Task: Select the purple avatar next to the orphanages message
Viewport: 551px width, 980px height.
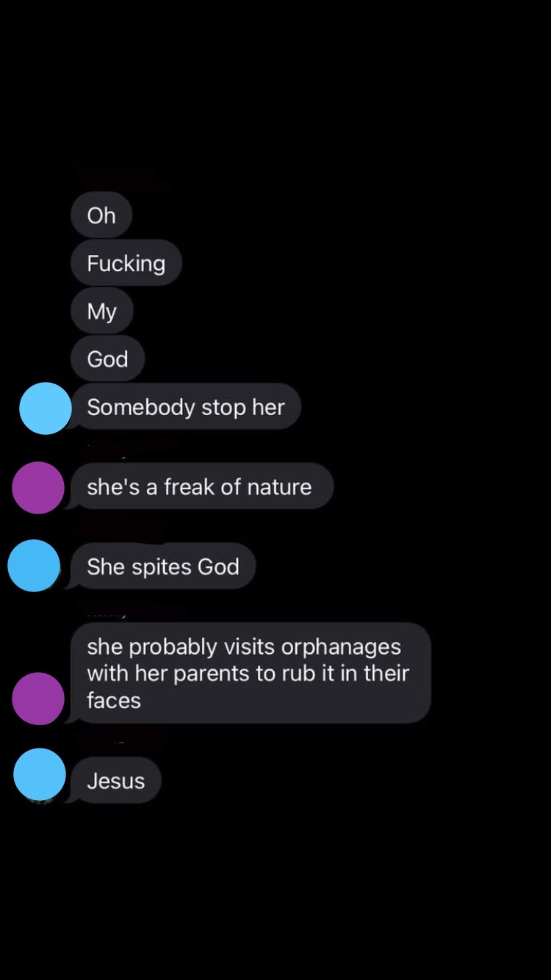Action: point(38,699)
